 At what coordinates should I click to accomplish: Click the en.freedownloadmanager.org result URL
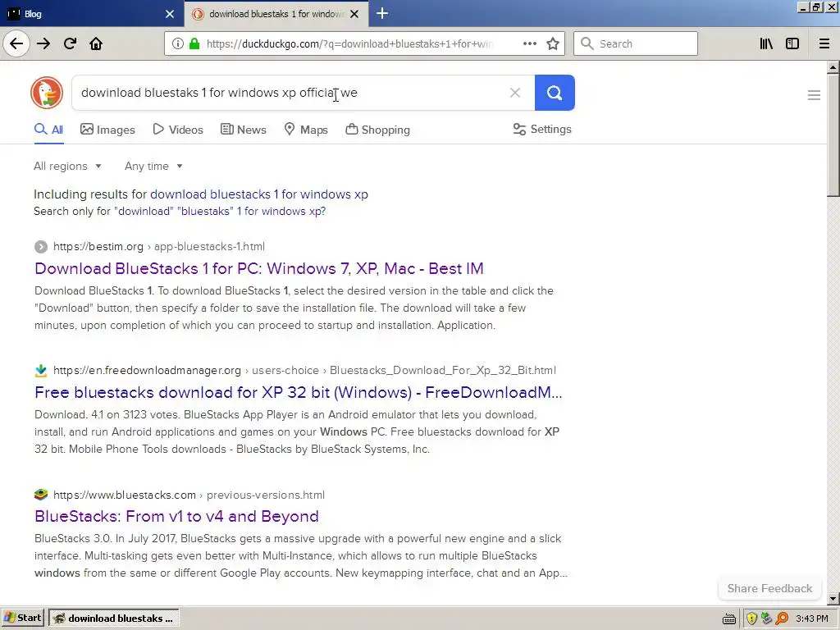[x=304, y=370]
